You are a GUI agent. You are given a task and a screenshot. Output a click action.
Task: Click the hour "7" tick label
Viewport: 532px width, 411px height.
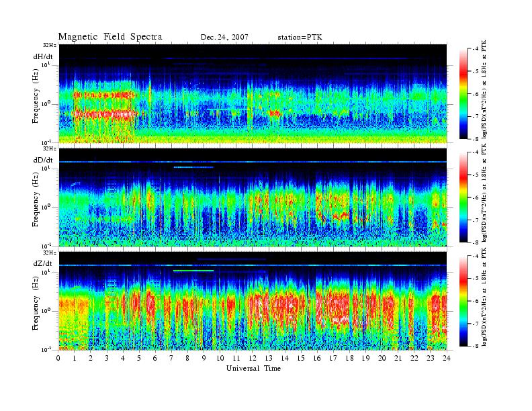click(171, 358)
